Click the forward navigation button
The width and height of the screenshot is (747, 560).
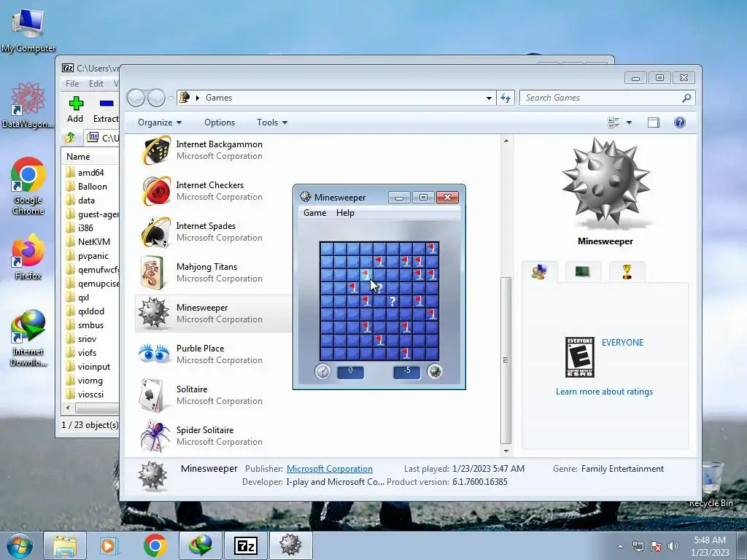pyautogui.click(x=156, y=98)
